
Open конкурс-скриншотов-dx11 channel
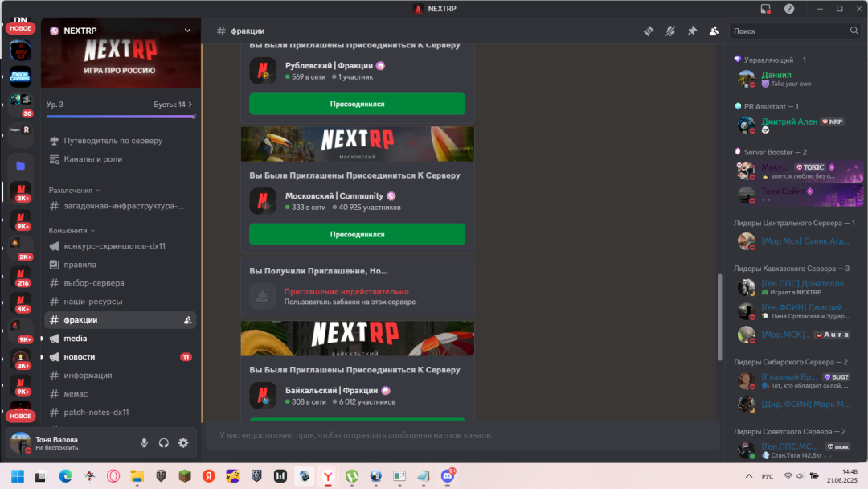[121, 246]
